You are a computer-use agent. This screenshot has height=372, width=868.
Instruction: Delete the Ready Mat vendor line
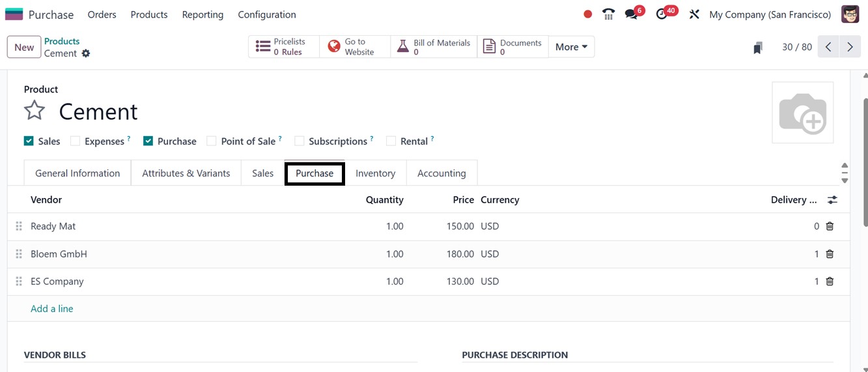[x=830, y=226]
